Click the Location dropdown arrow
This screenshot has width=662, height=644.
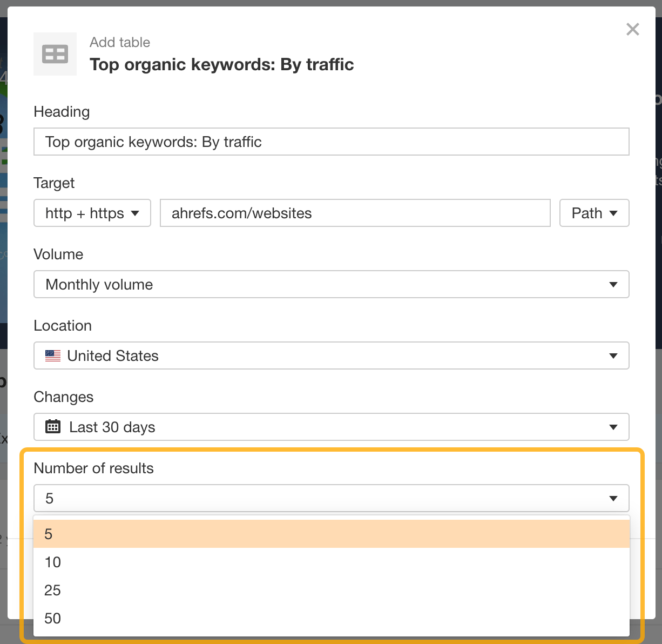613,355
